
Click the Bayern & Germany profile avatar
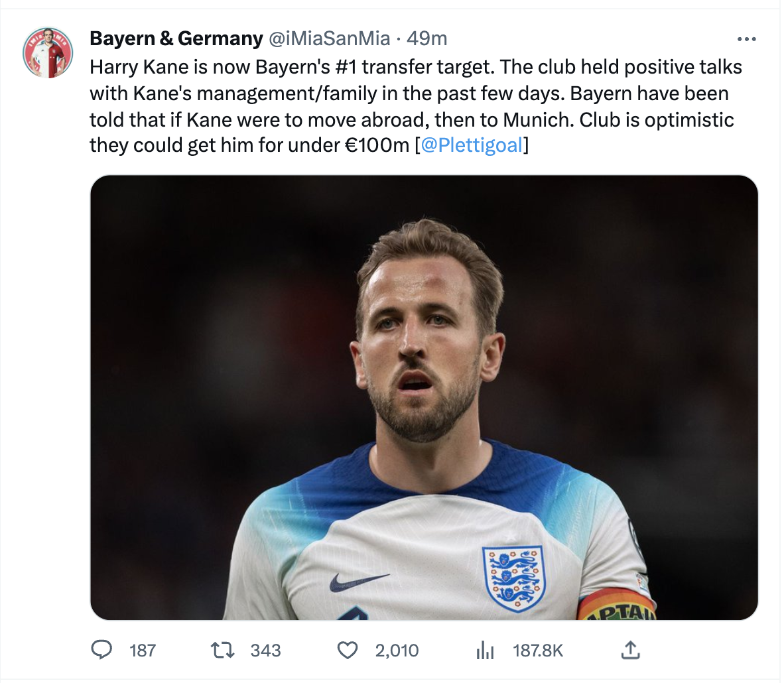coord(47,52)
